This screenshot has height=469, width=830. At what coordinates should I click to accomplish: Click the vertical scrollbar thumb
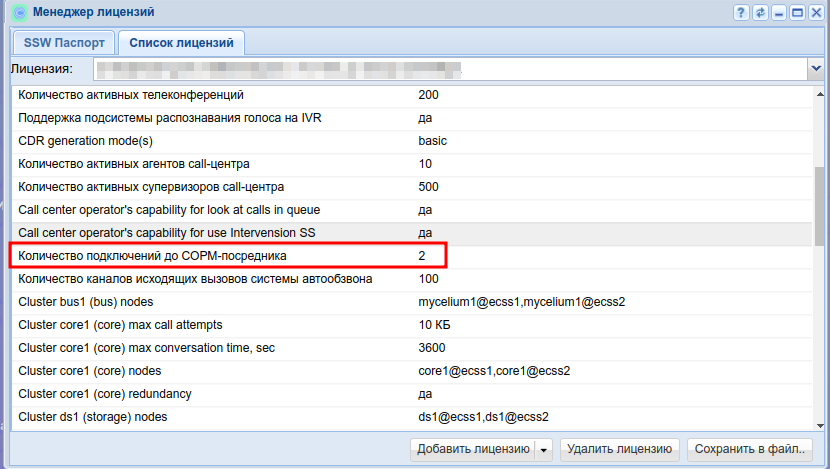coord(820,205)
